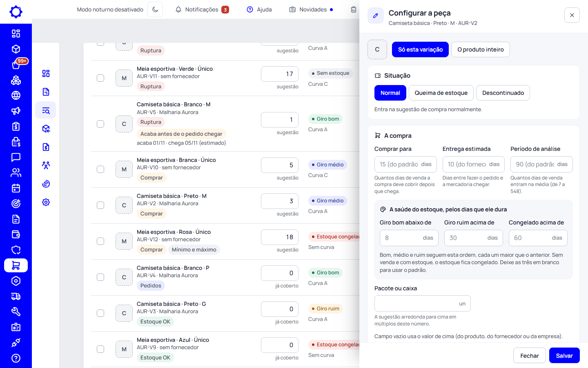
Task: Select the highlighted shopping cart sidebar icon
Action: [16, 265]
